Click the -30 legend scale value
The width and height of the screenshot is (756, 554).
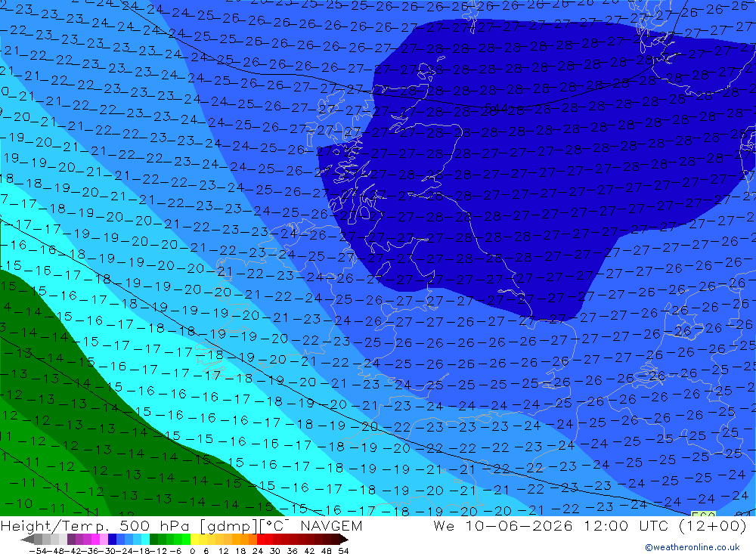(107, 551)
